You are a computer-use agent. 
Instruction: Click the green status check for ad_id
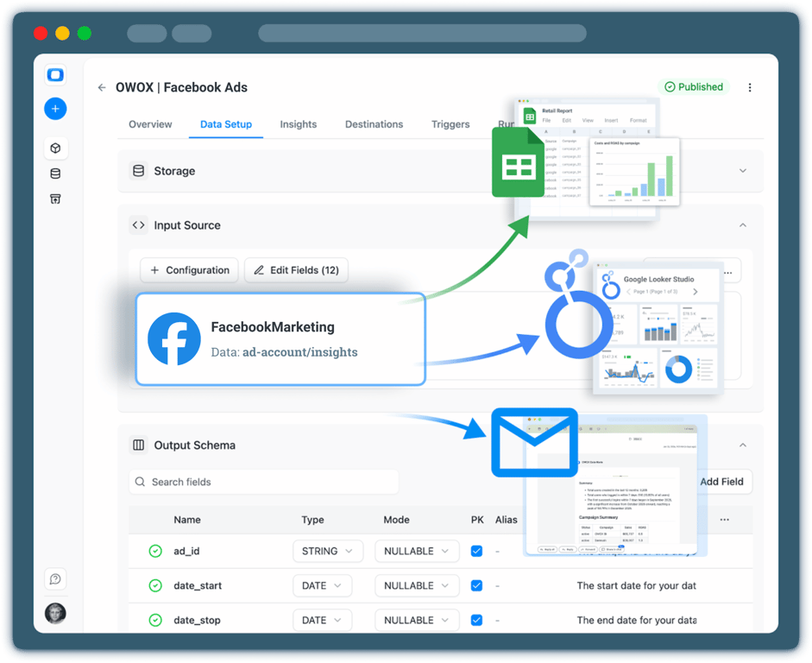pyautogui.click(x=155, y=551)
